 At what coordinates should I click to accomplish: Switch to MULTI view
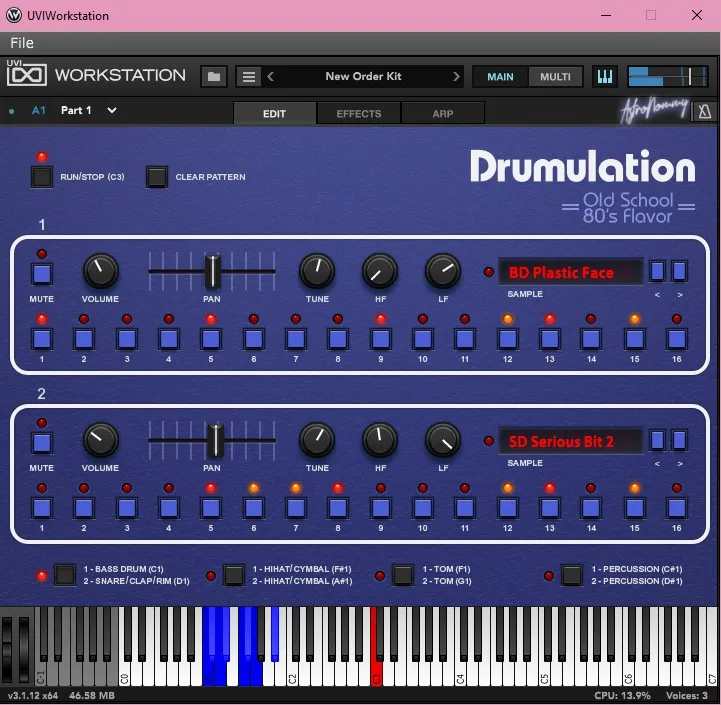pos(555,77)
